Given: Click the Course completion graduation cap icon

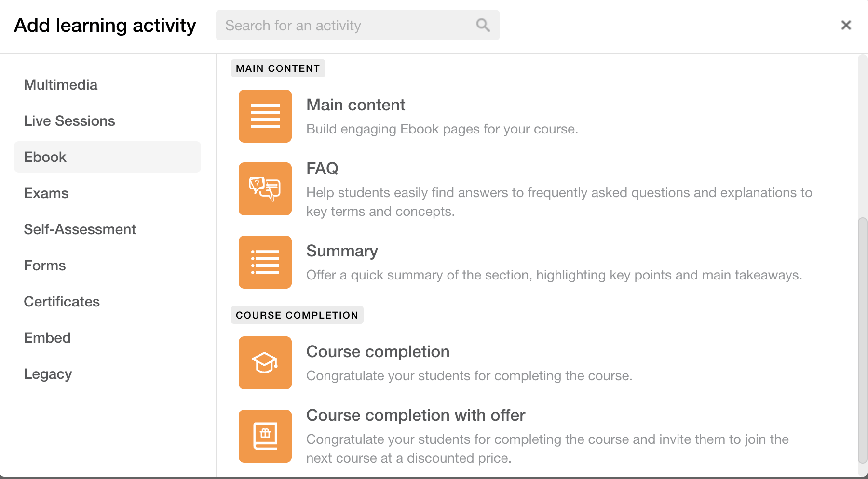Looking at the screenshot, I should point(265,363).
